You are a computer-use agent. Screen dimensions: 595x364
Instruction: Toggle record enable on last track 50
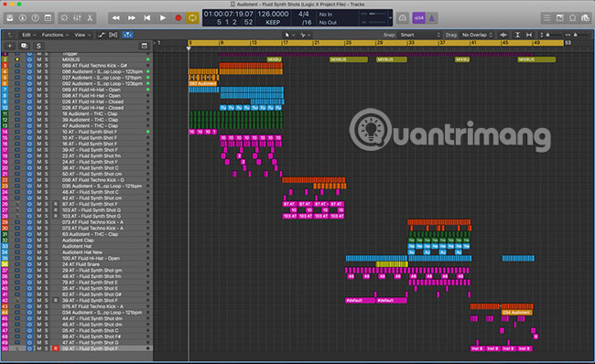(x=56, y=348)
